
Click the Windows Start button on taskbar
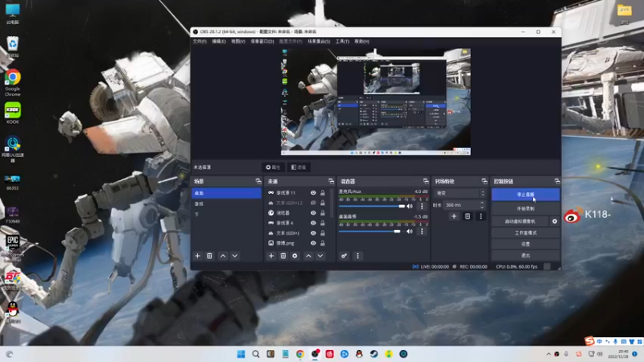click(241, 354)
